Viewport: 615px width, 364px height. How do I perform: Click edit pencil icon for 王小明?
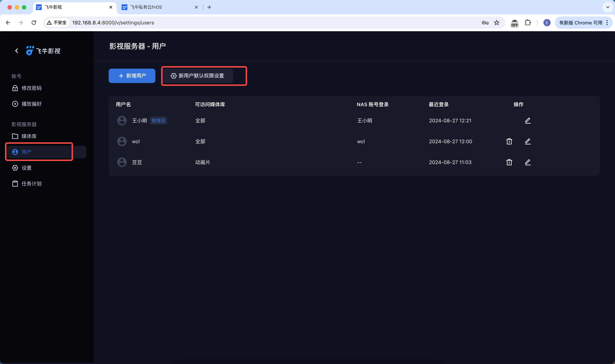[x=528, y=120]
